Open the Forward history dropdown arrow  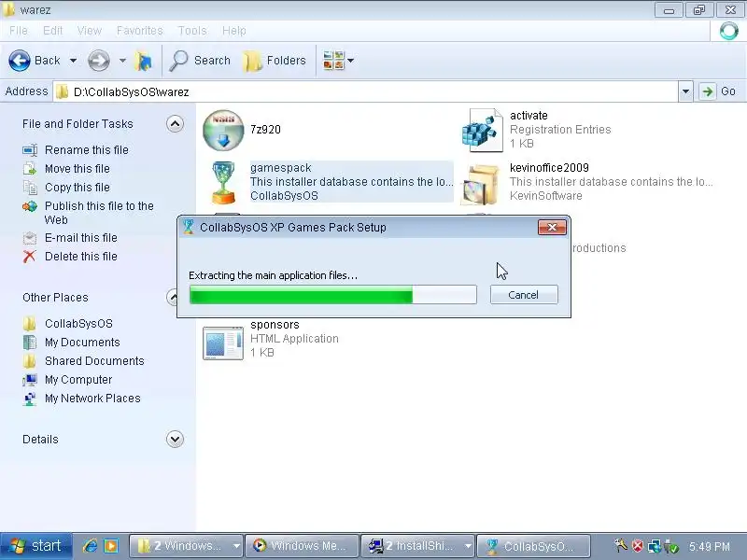(x=122, y=61)
